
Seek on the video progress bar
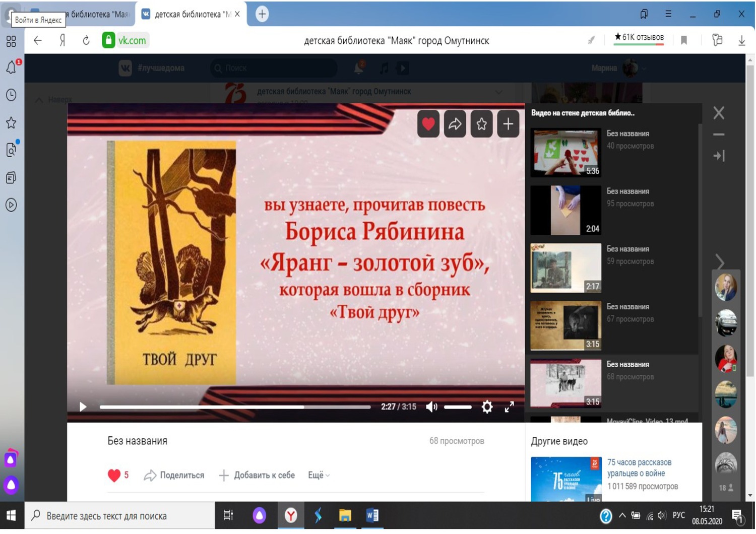(235, 407)
